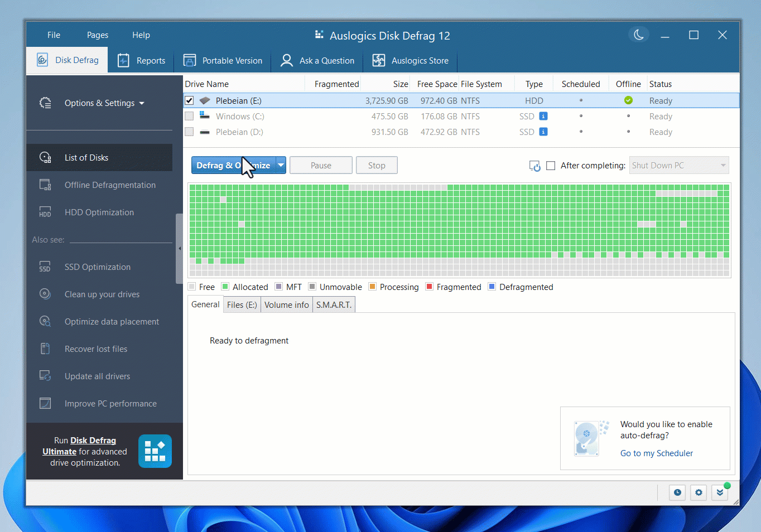Screen dimensions: 761x532
Task: Open SSD Optimization in sidebar
Action: coord(98,267)
